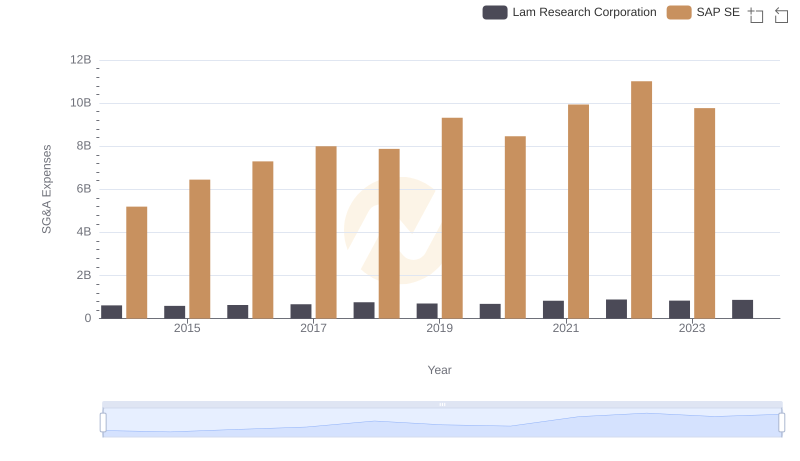This screenshot has width=800, height=461.
Task: Click the SAP SE bar for 2016
Action: [263, 240]
